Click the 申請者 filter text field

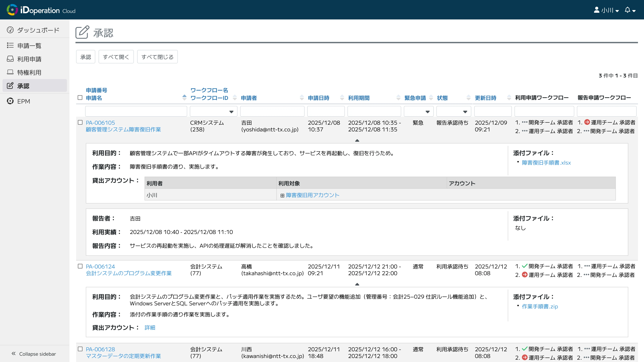272,111
